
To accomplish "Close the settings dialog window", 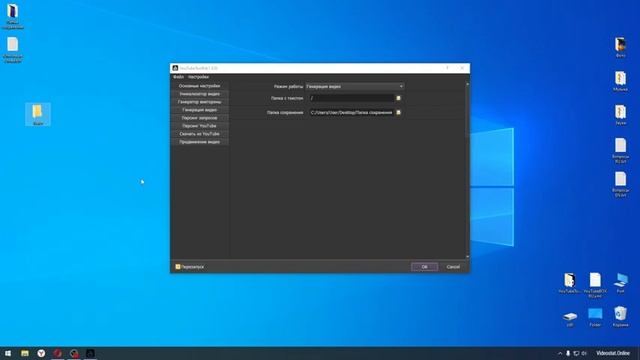I will click(462, 68).
